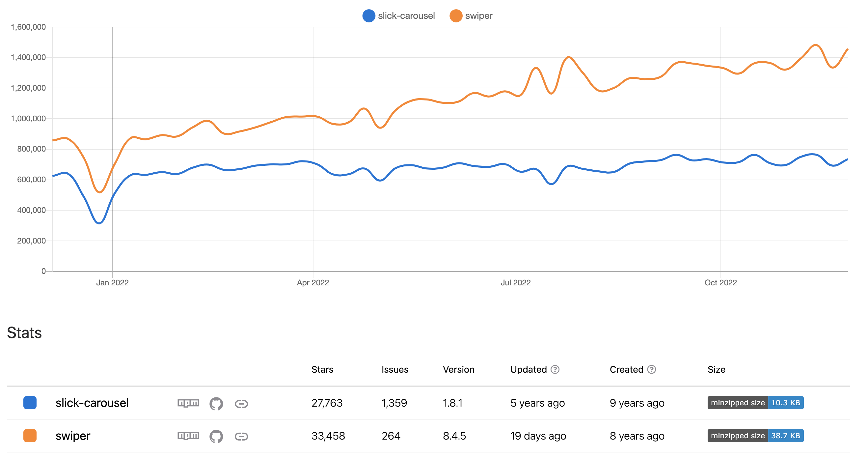
Task: Click swiper minzipped size 38.7 KB badge
Action: pos(755,435)
